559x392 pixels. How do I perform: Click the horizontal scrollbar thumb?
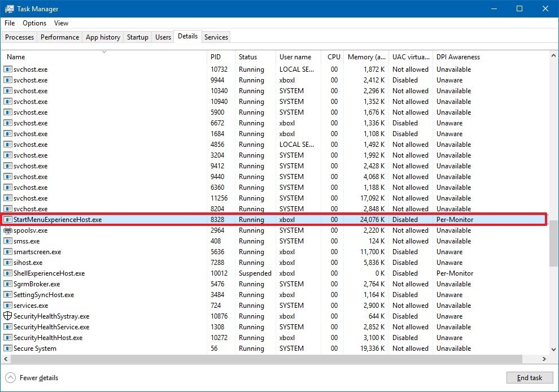click(x=266, y=359)
